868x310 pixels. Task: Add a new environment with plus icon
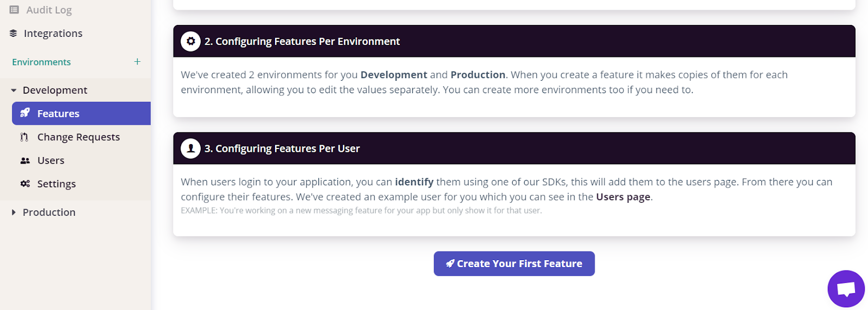click(137, 62)
